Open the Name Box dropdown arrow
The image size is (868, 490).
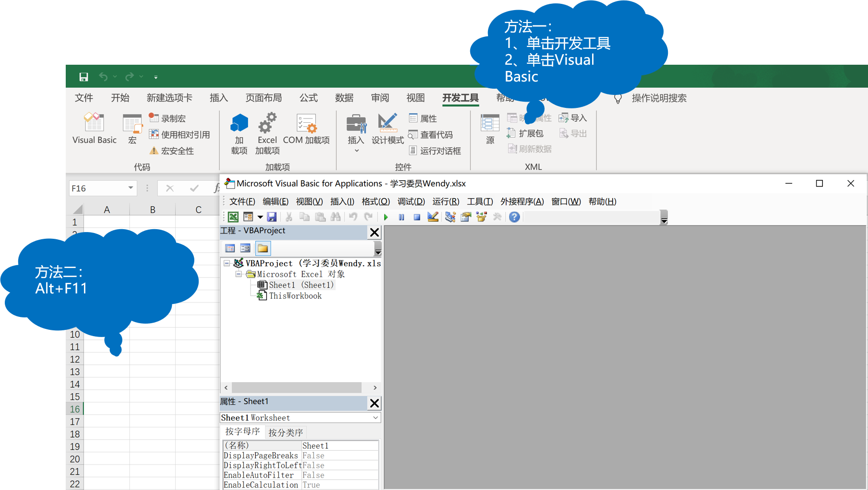[131, 188]
